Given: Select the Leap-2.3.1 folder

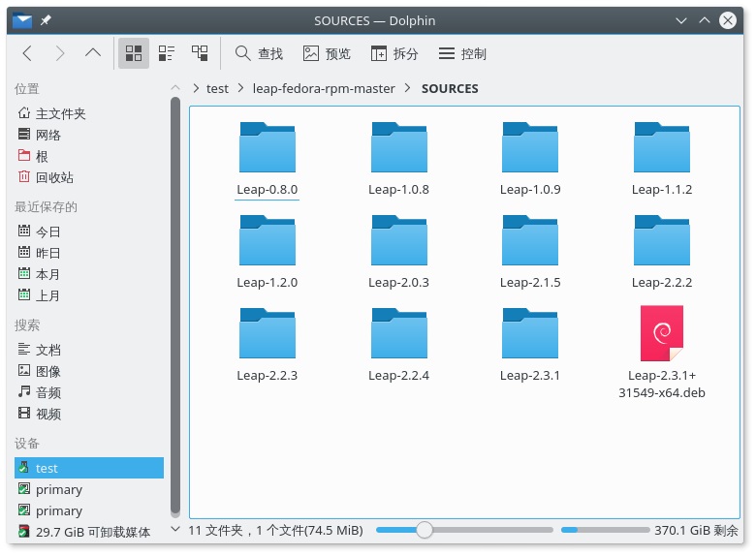Looking at the screenshot, I should [x=530, y=345].
